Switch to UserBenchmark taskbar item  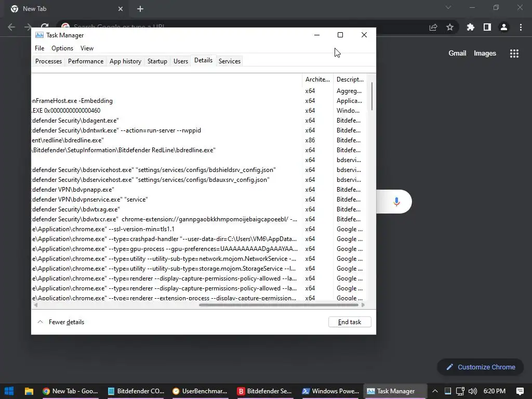(201, 391)
